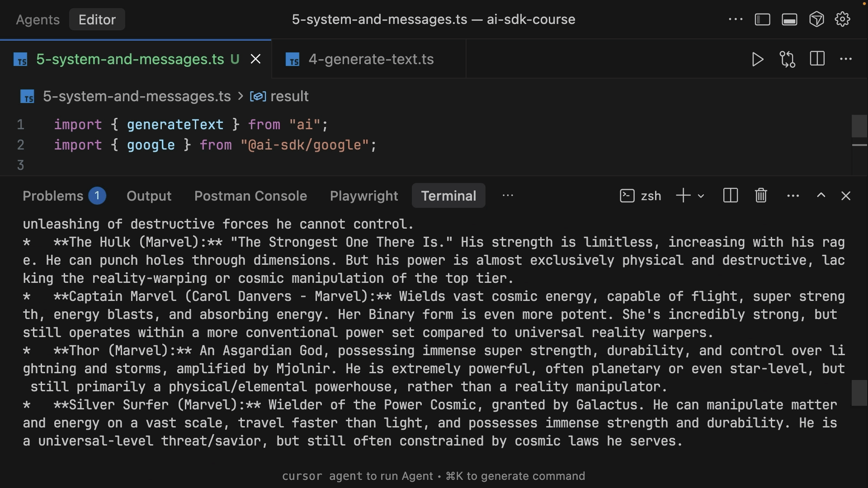Close the 5-system-and-messages.ts tab
Image resolution: width=868 pixels, height=488 pixels.
[x=255, y=59]
